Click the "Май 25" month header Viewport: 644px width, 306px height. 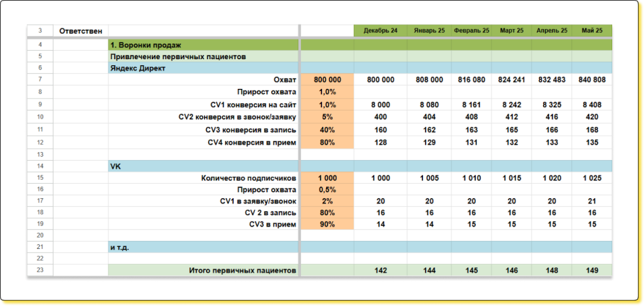click(591, 31)
